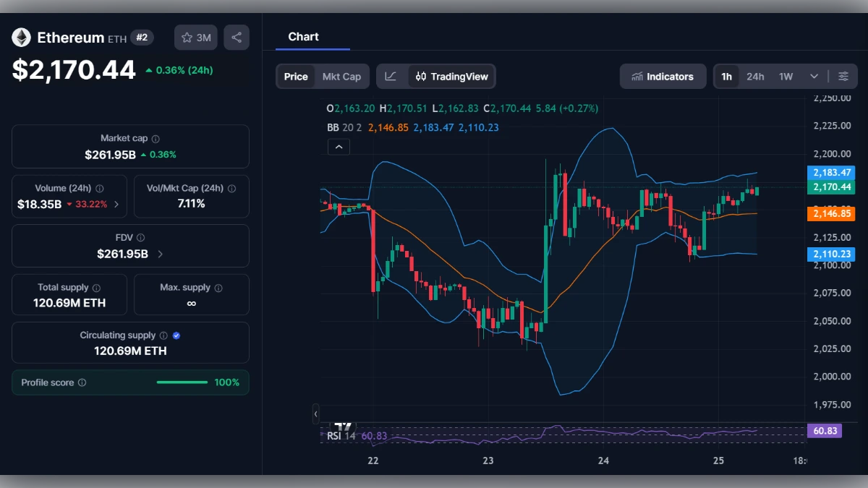
Task: Click the Profile score progress bar
Action: pos(182,382)
